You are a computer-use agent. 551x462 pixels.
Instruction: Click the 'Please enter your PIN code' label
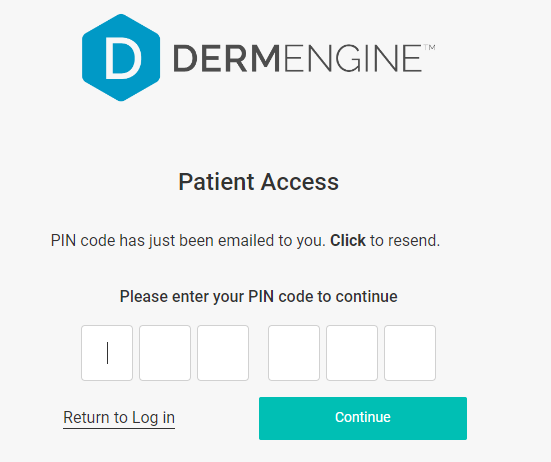pyautogui.click(x=259, y=297)
